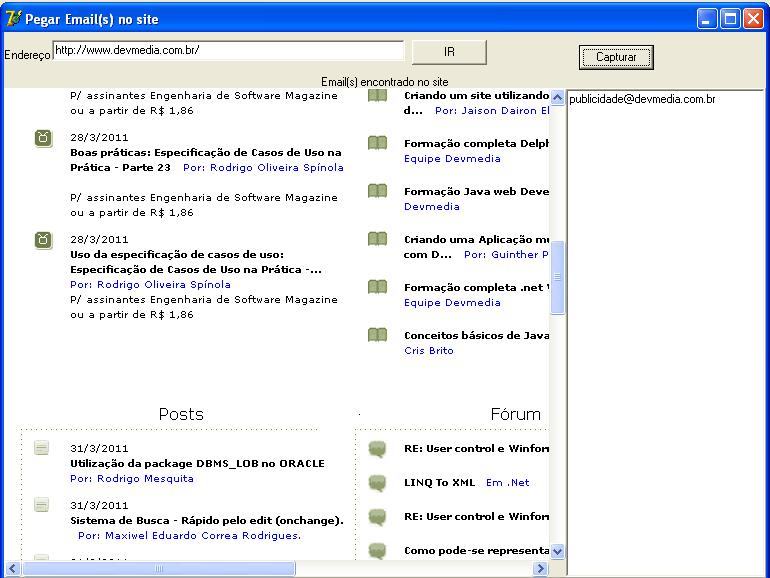Click the vertical scrollbar up arrow
The image size is (770, 578).
(x=557, y=96)
